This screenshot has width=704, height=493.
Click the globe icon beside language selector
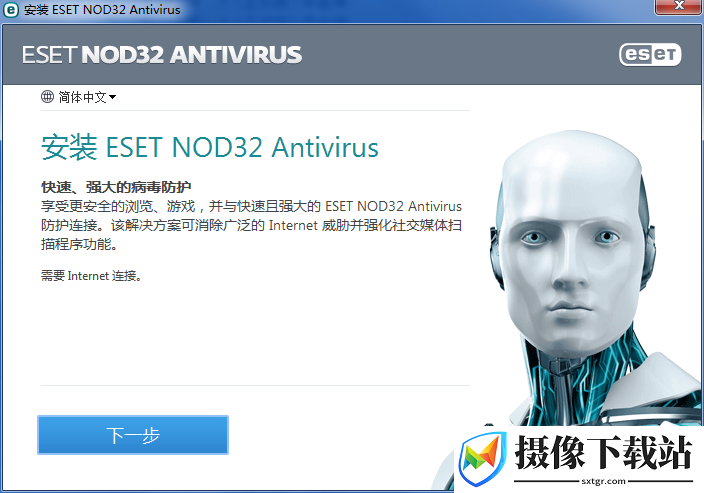47,97
